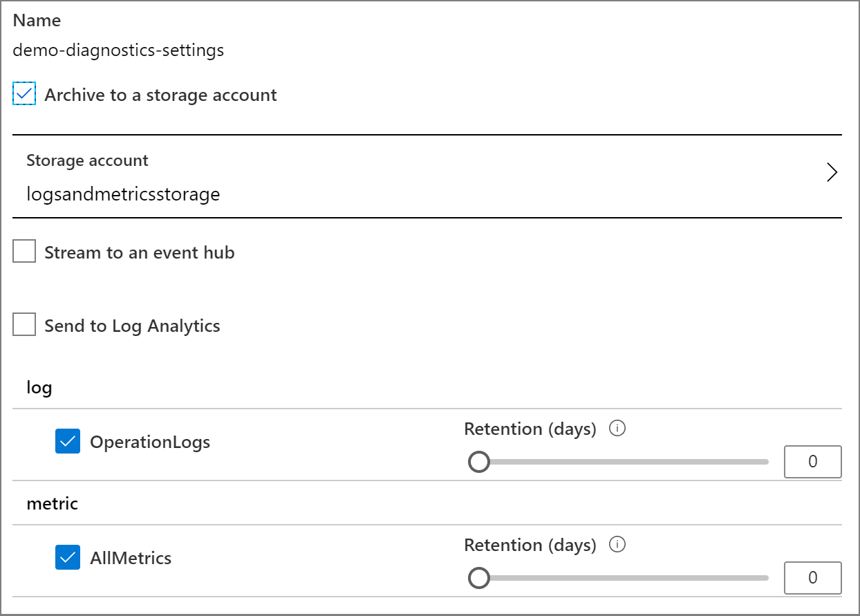Untick the OperationLogs log checkbox
Screen dimensions: 860x616
[x=68, y=442]
